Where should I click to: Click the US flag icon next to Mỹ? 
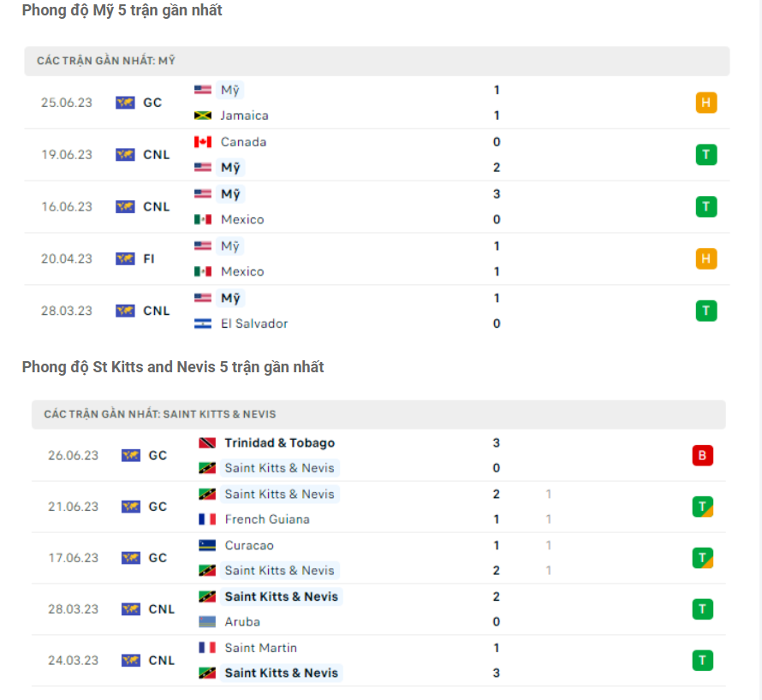pyautogui.click(x=203, y=90)
